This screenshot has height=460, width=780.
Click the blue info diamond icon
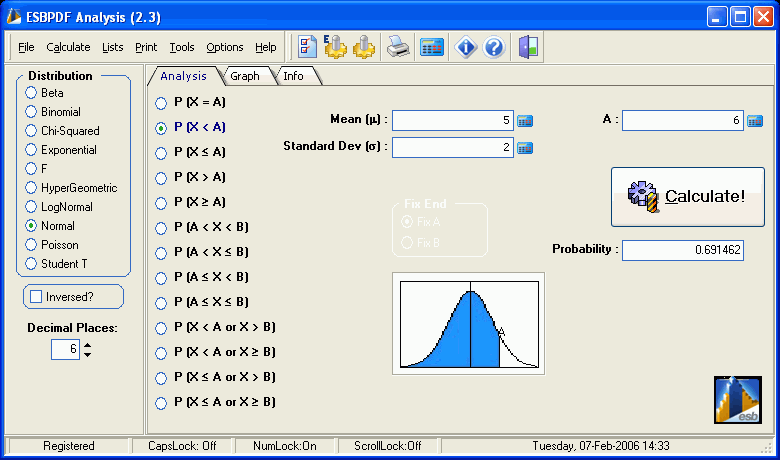click(466, 47)
